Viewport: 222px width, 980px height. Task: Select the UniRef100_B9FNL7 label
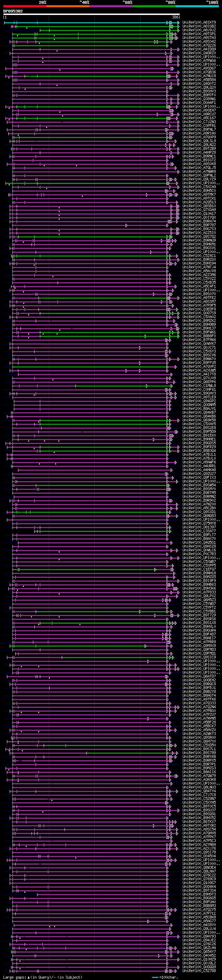(x=199, y=130)
